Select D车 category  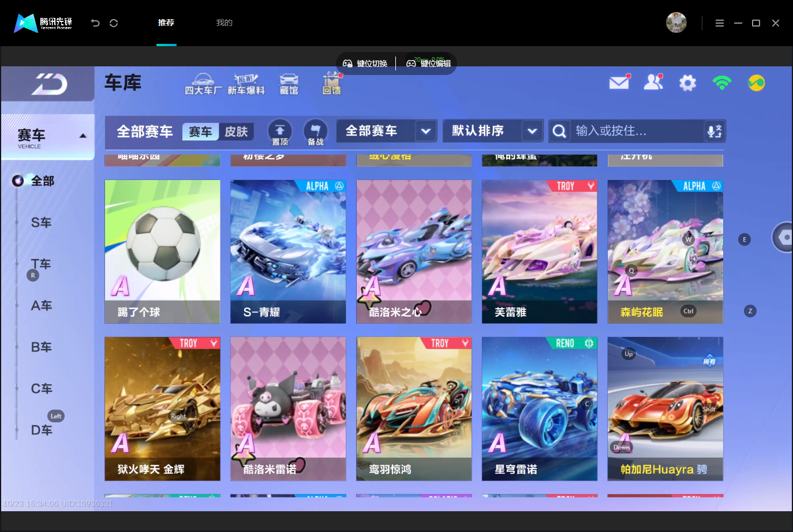pyautogui.click(x=42, y=430)
